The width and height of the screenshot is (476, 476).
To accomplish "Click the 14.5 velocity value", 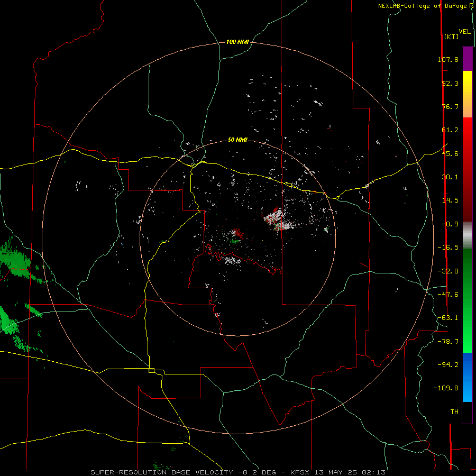I will pos(450,200).
